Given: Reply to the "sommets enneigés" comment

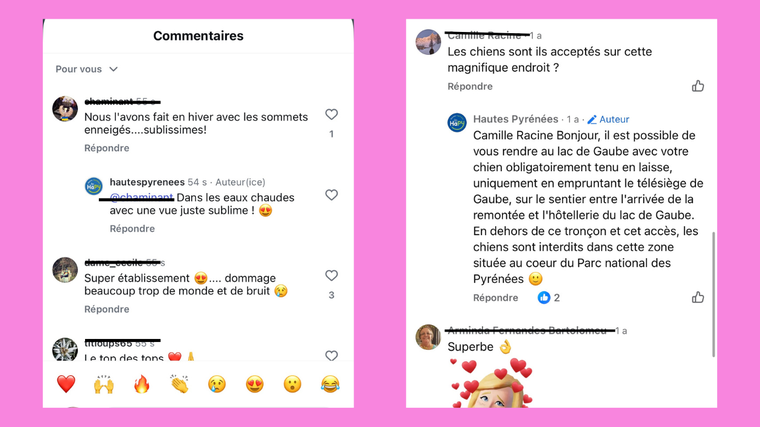Looking at the screenshot, I should (106, 148).
